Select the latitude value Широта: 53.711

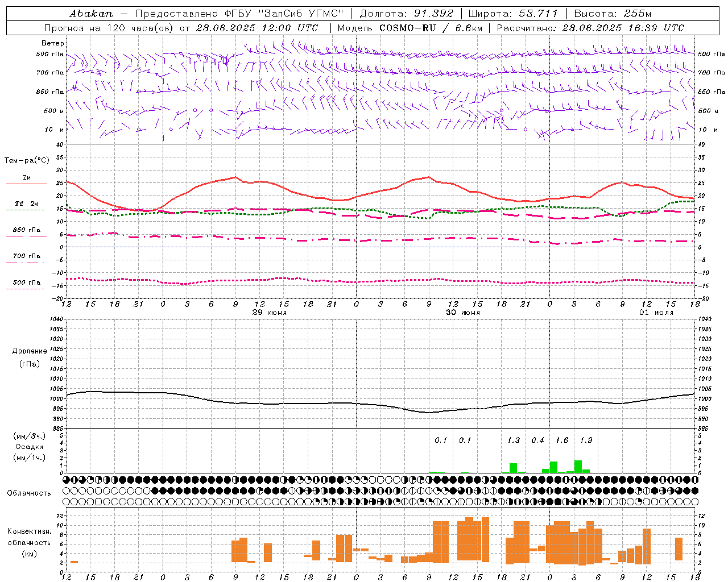coord(513,14)
